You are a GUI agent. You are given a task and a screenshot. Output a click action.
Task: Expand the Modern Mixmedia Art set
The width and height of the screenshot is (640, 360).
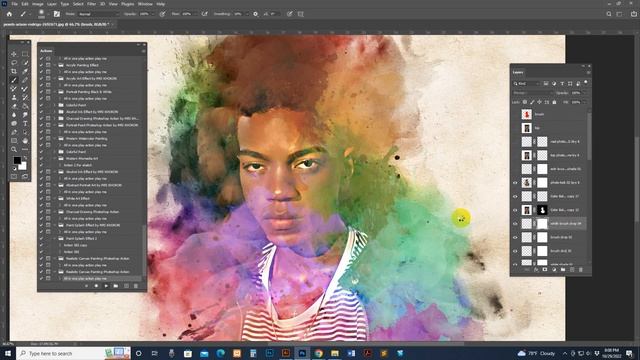[x=55, y=159]
